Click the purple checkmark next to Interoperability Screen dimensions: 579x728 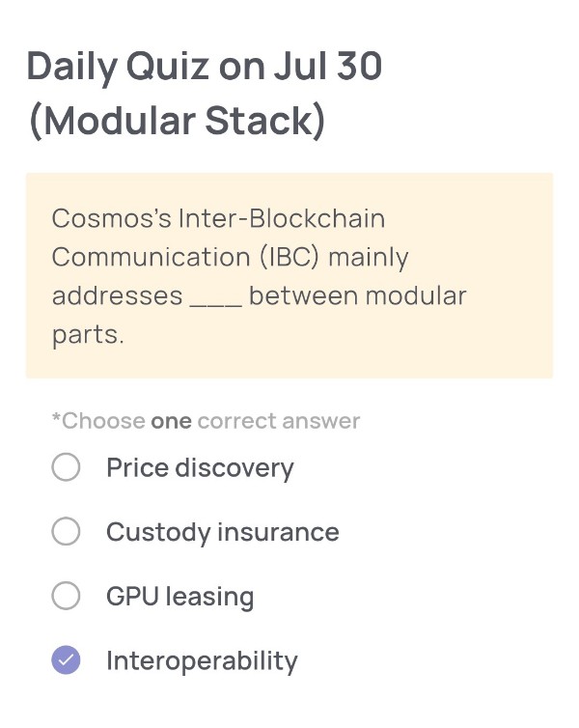tap(66, 659)
